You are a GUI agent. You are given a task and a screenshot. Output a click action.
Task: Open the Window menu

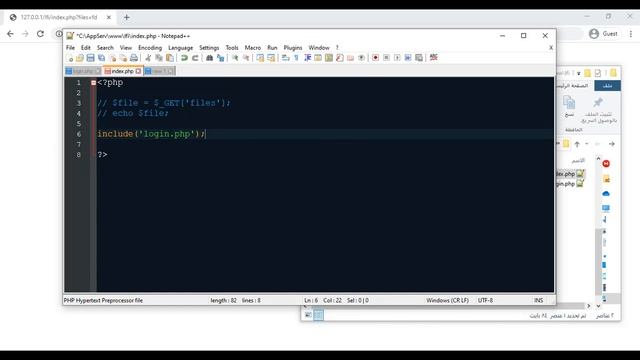pos(319,48)
